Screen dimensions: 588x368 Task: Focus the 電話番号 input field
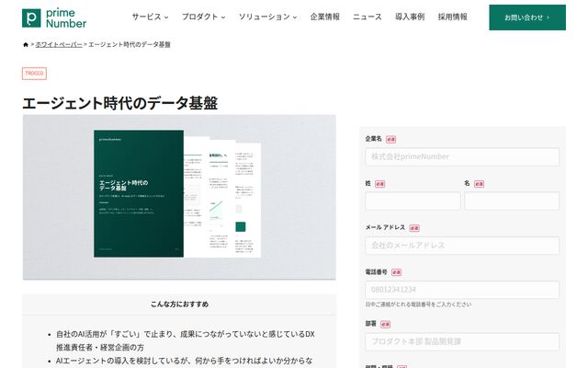point(462,290)
